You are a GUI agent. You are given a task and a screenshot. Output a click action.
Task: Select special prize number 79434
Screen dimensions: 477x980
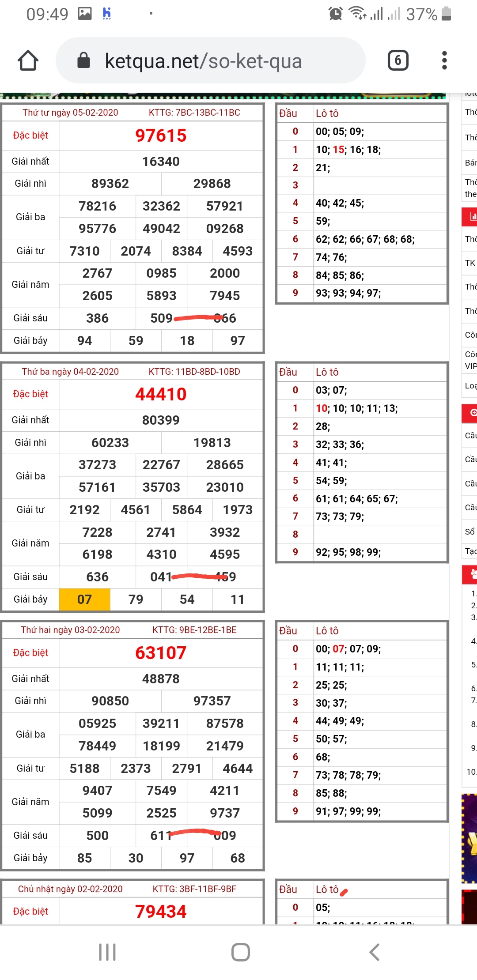coord(161,912)
